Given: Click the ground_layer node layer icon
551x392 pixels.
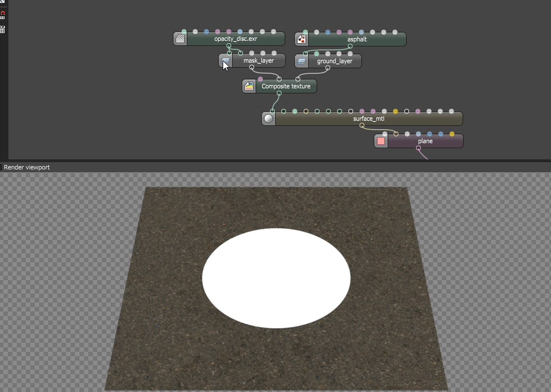Looking at the screenshot, I should (x=302, y=61).
